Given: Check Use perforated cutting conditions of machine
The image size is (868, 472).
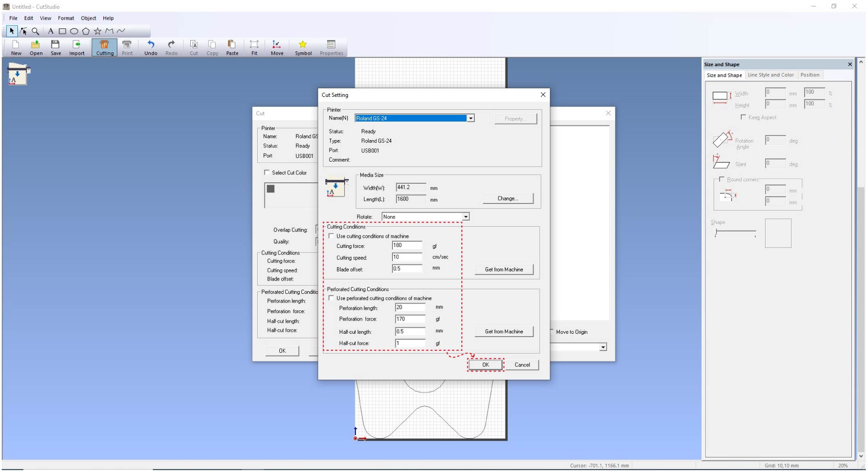Looking at the screenshot, I should point(331,298).
